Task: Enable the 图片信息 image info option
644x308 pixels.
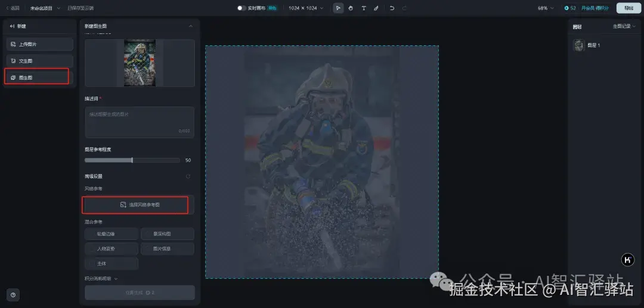Action: [168, 248]
